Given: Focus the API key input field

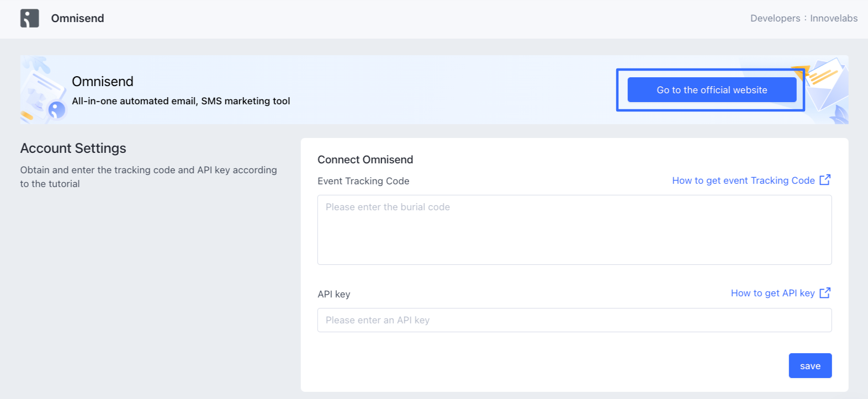Looking at the screenshot, I should [574, 320].
